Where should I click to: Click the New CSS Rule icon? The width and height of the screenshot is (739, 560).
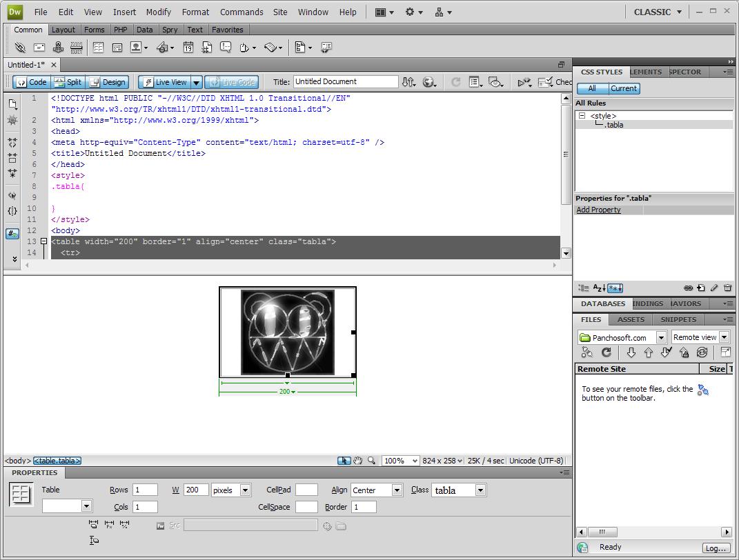[701, 288]
